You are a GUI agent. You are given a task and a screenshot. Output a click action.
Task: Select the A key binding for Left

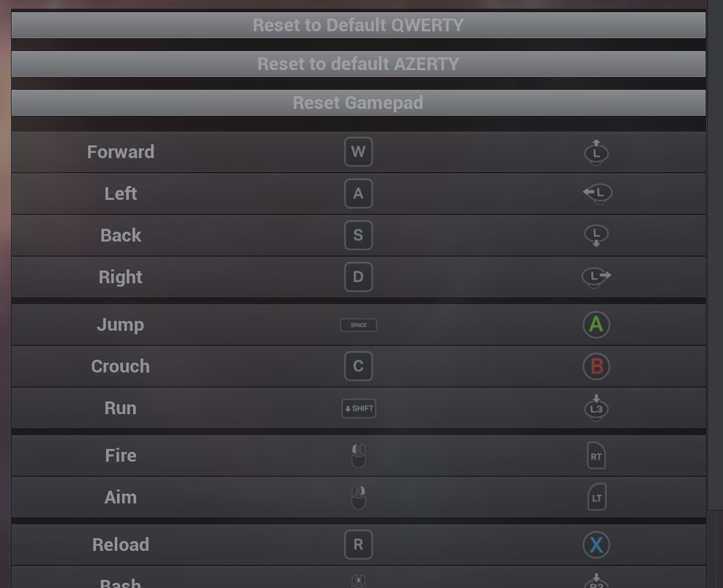click(x=358, y=193)
